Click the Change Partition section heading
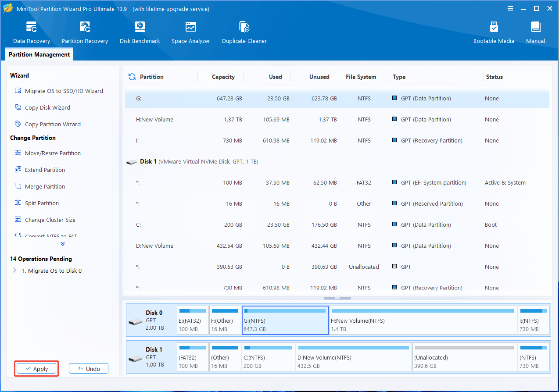Screen dimensions: 559x392 [33, 138]
